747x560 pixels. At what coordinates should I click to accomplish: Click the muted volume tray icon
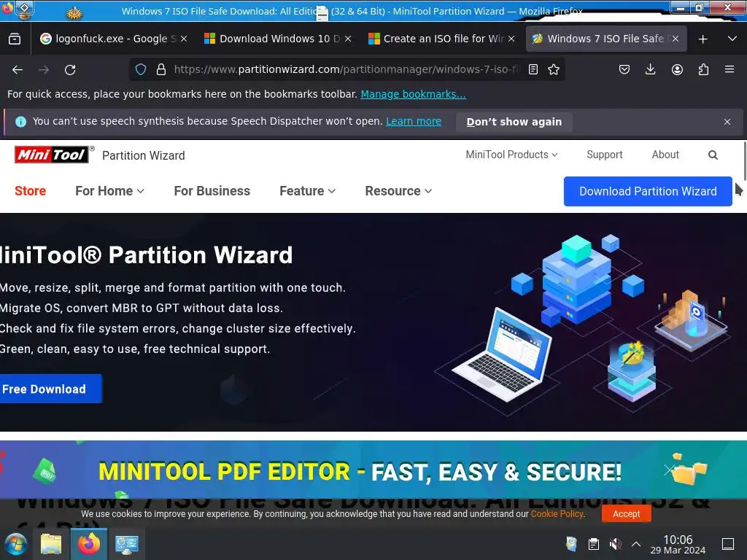click(615, 544)
